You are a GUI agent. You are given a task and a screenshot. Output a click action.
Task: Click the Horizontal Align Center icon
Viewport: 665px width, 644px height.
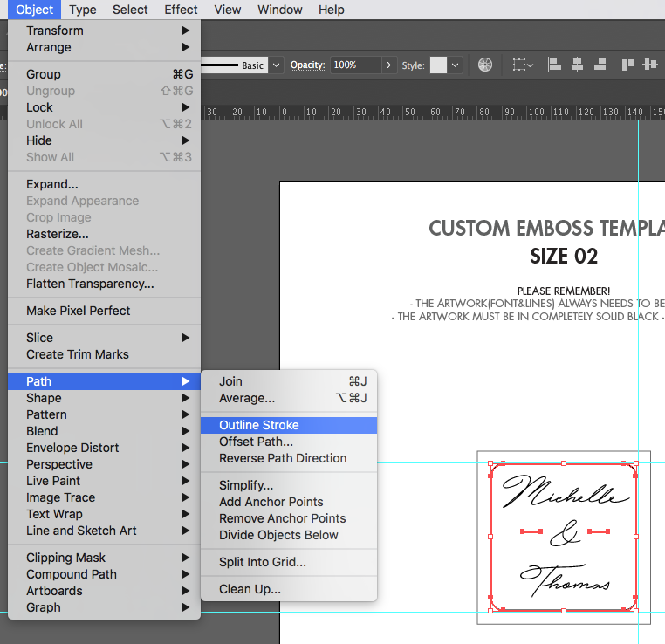point(577,65)
